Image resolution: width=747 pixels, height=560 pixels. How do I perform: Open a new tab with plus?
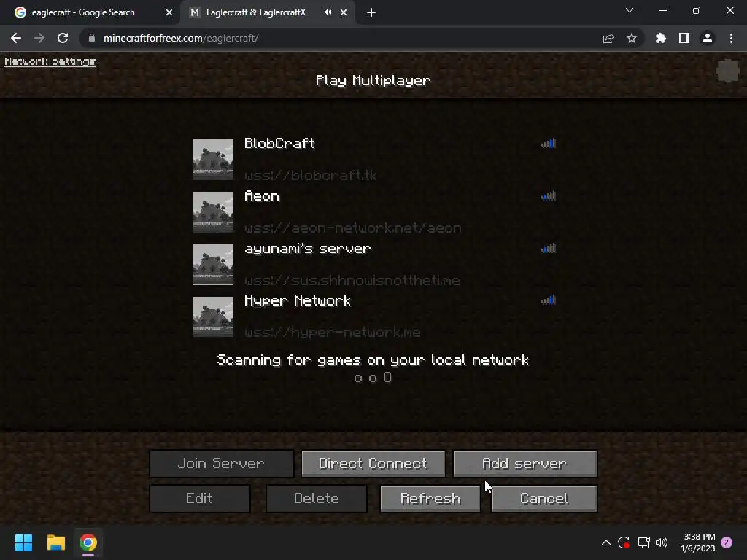(x=371, y=13)
